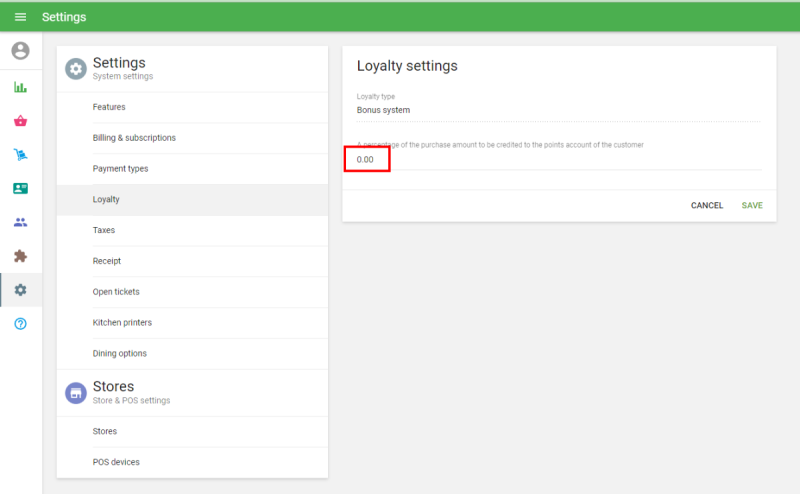Image resolution: width=800 pixels, height=494 pixels.
Task: Click the points percentage input field
Action: click(x=558, y=159)
